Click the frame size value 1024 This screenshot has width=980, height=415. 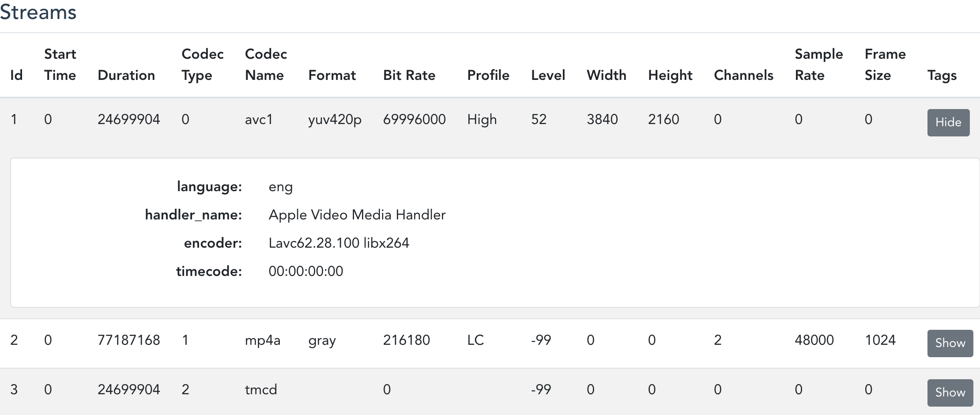[x=880, y=340]
